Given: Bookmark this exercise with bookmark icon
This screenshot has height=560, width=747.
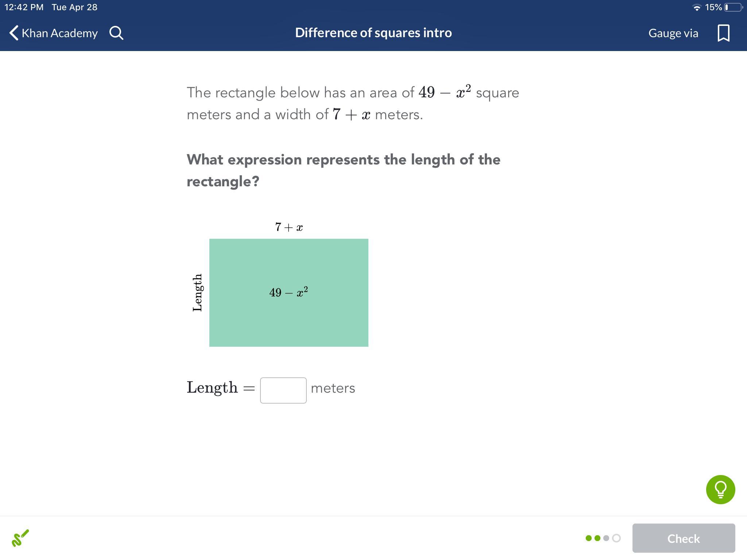Looking at the screenshot, I should 723,33.
